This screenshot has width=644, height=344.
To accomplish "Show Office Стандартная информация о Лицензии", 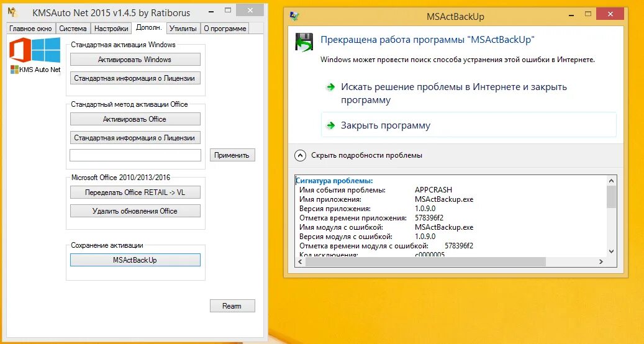I will coord(135,138).
